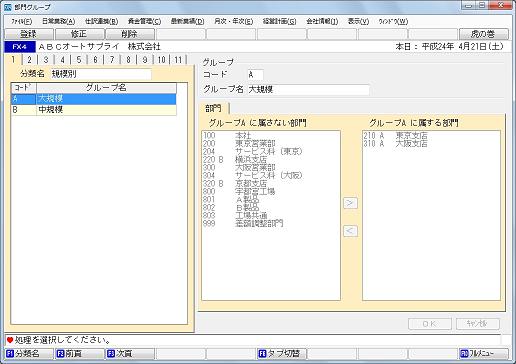Screen dimensions: 516x364
Task: Click the キャンセル button
Action: coord(478,324)
